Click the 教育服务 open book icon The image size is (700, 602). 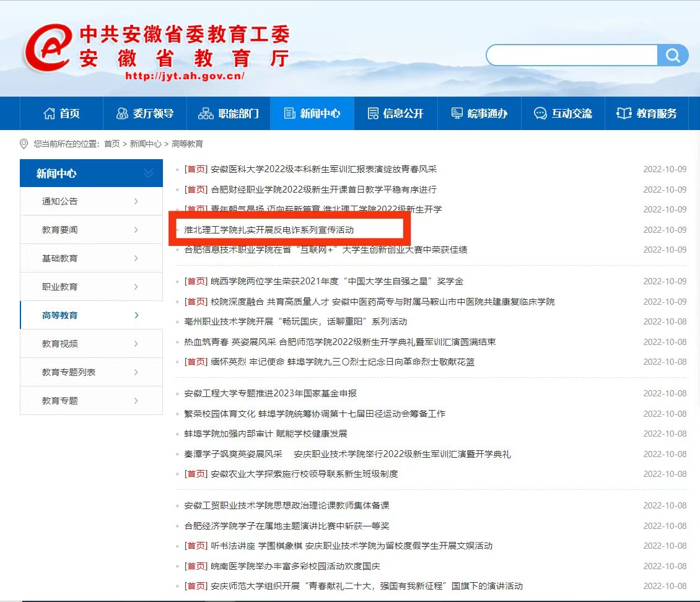coord(624,113)
